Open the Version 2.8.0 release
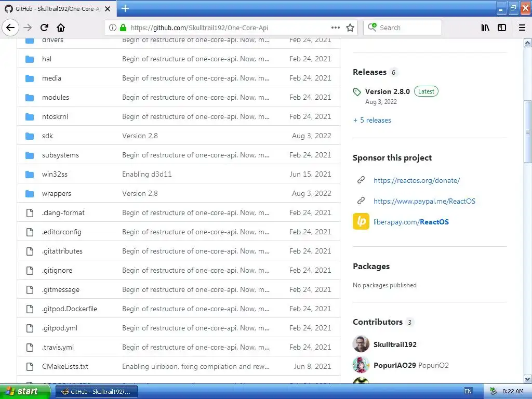This screenshot has width=532, height=399. pos(388,91)
